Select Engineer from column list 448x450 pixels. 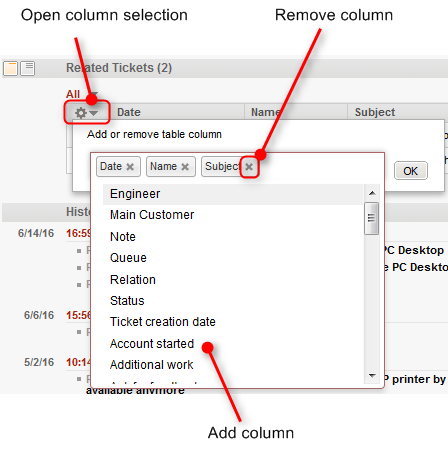pyautogui.click(x=135, y=194)
